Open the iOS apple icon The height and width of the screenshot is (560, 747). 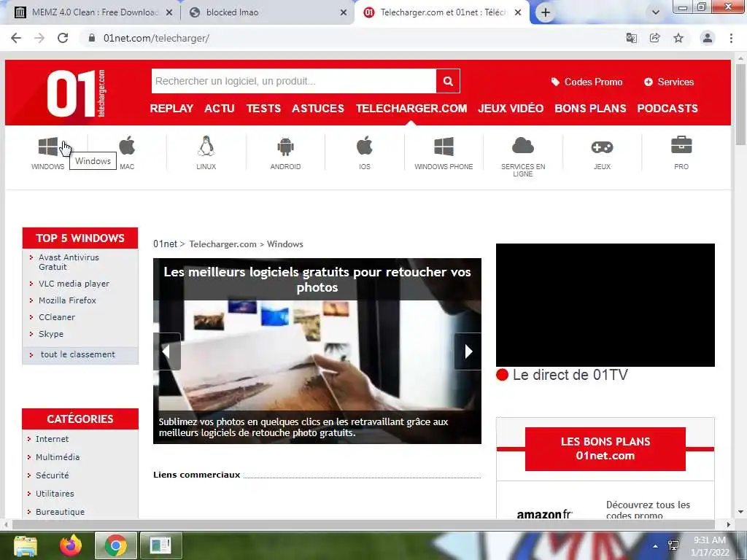365,145
